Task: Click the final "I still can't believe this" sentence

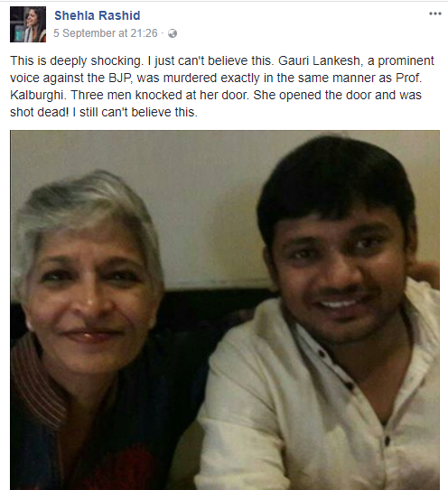Action: (135, 112)
